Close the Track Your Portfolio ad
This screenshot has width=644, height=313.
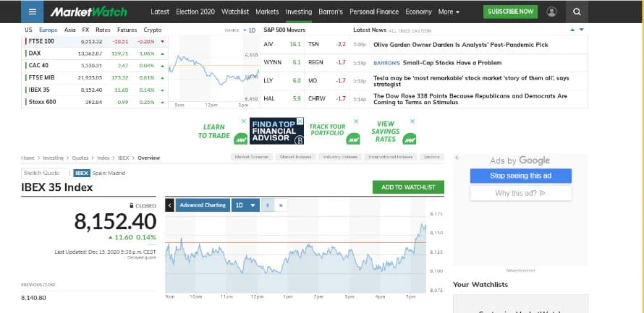[356, 121]
